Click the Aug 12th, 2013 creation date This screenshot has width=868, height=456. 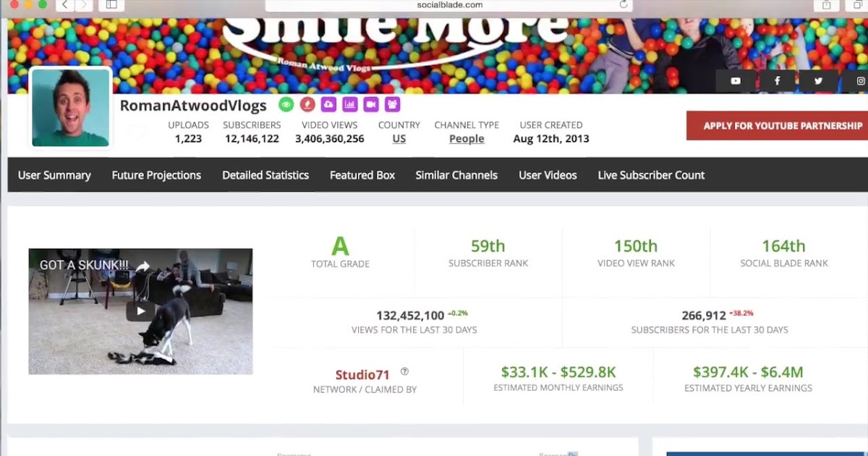551,139
